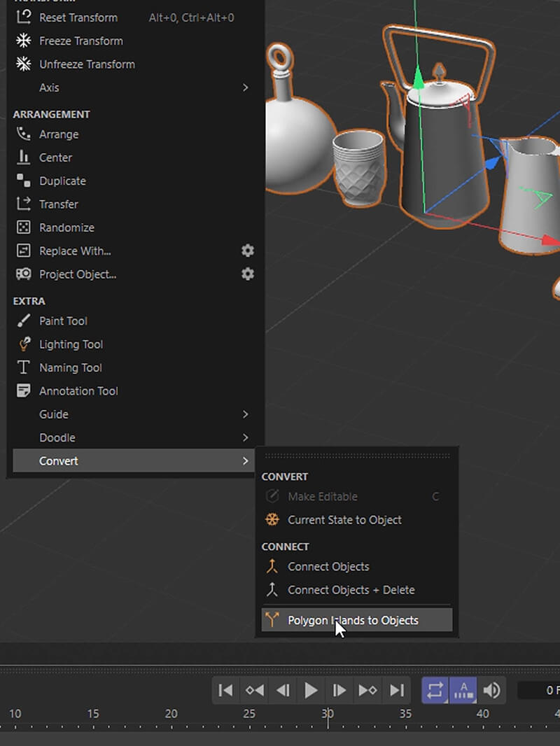Click the Polygon Islands to Objects icon
The width and height of the screenshot is (560, 746).
tap(272, 620)
